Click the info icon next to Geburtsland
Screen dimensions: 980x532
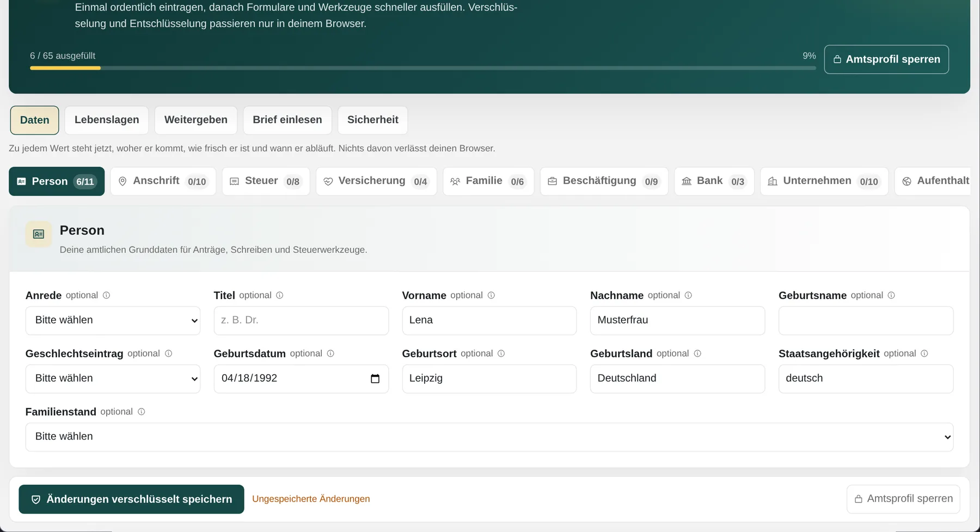click(697, 353)
